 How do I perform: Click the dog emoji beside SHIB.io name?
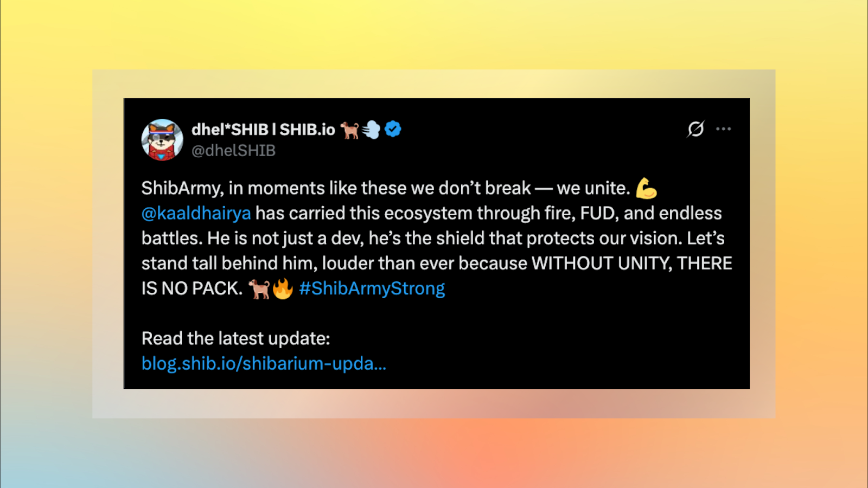coord(349,130)
